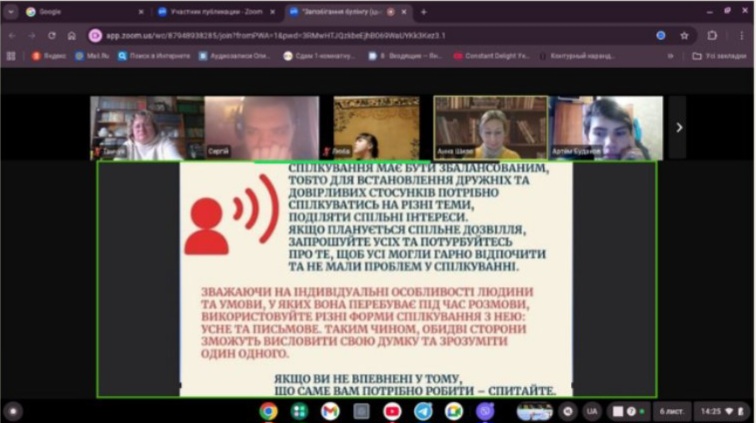The height and width of the screenshot is (423, 756).
Task: Click the Viber icon in shelf
Action: pyautogui.click(x=485, y=411)
